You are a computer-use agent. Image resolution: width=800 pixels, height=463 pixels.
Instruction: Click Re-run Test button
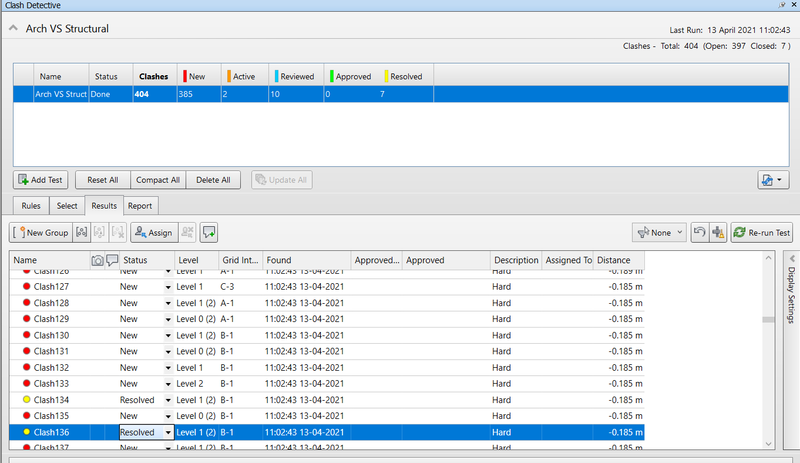coord(762,232)
